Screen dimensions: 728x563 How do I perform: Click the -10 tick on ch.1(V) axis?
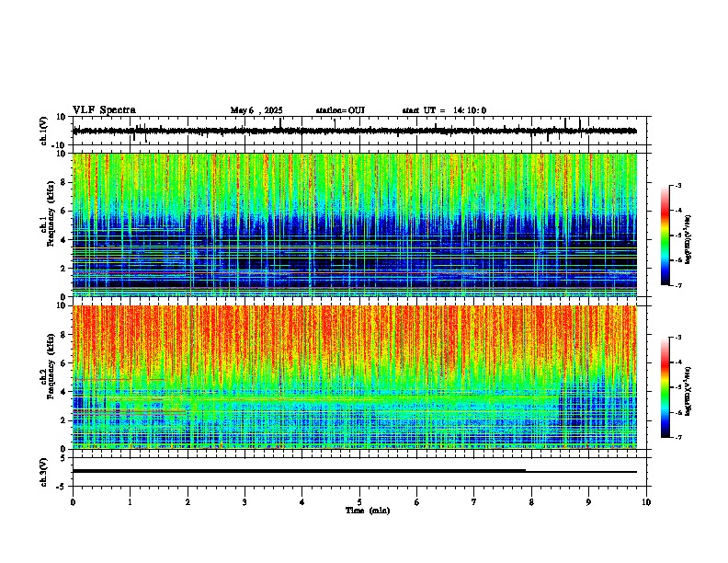tap(59, 145)
